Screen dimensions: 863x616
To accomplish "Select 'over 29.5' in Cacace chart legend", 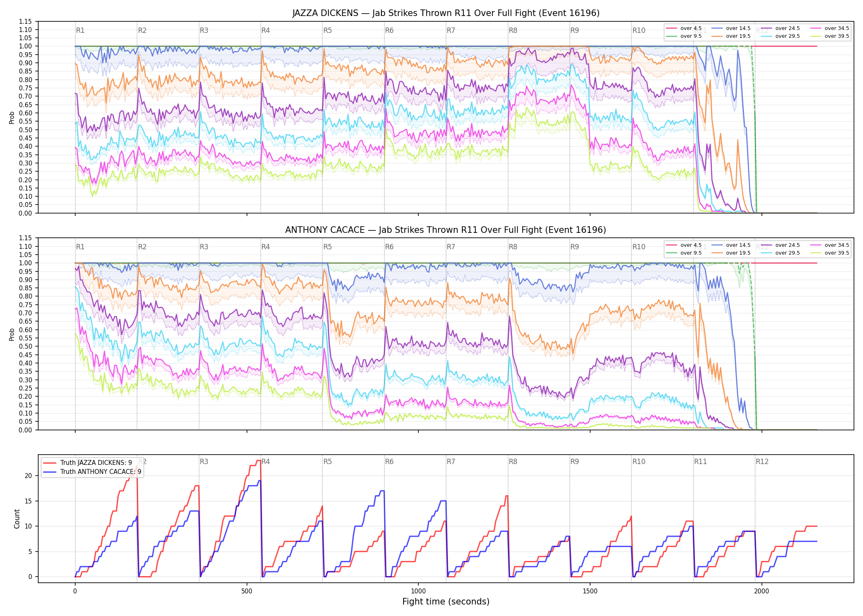I will point(780,253).
